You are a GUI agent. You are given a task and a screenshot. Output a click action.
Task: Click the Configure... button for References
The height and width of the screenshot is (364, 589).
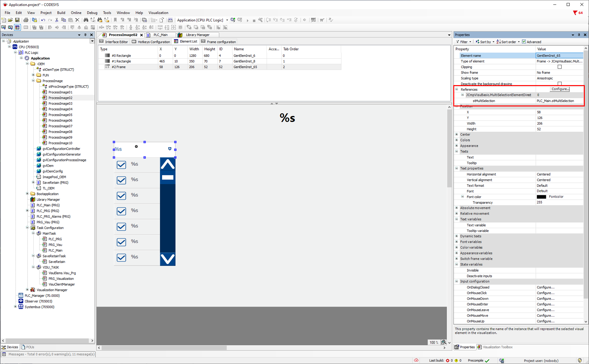(560, 89)
